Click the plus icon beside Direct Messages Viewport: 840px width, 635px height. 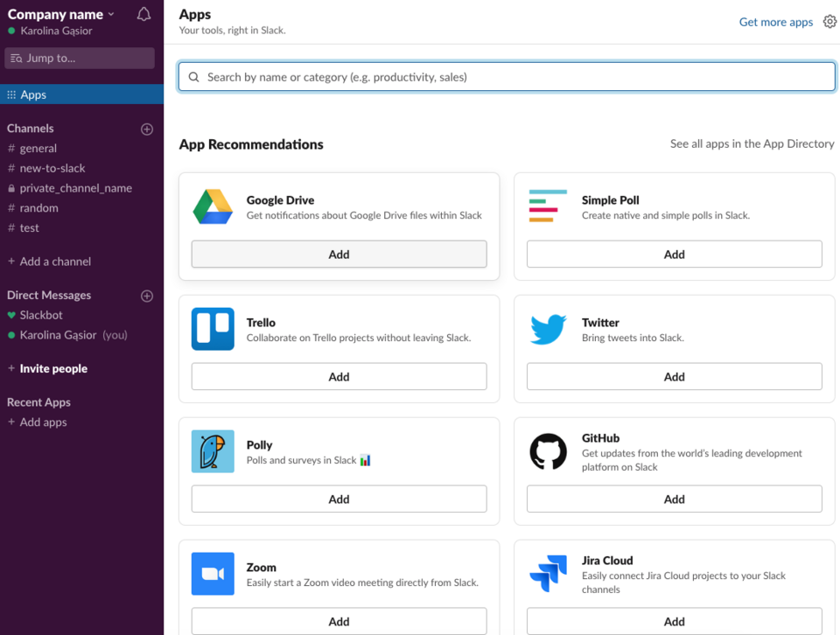click(x=147, y=297)
